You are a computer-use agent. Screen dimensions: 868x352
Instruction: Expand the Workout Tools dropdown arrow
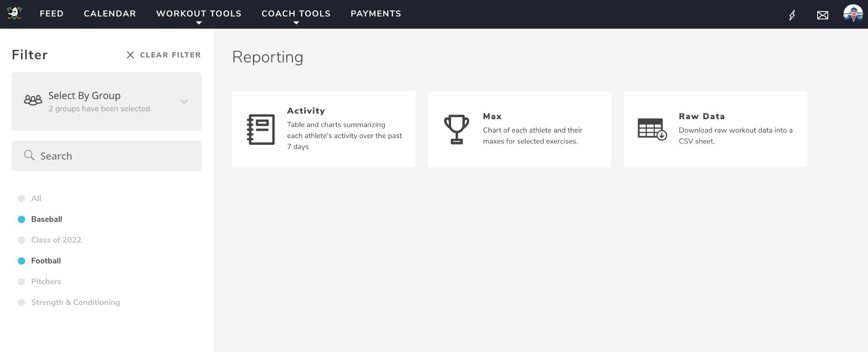coord(199,23)
